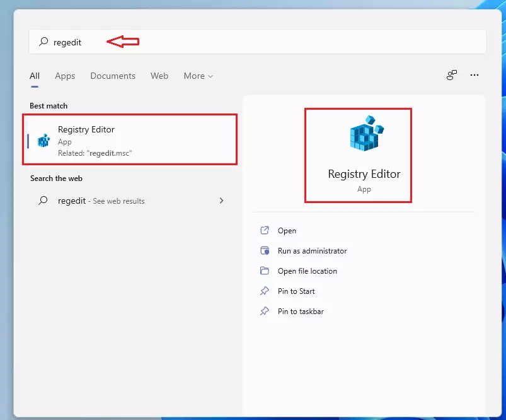506x420 pixels.
Task: Click the Registry Editor title in preview
Action: coord(364,174)
